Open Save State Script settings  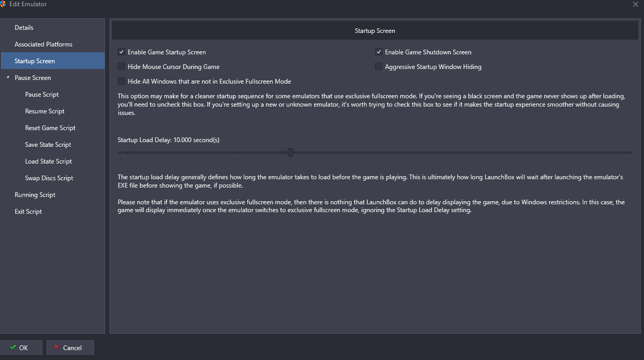(x=48, y=145)
